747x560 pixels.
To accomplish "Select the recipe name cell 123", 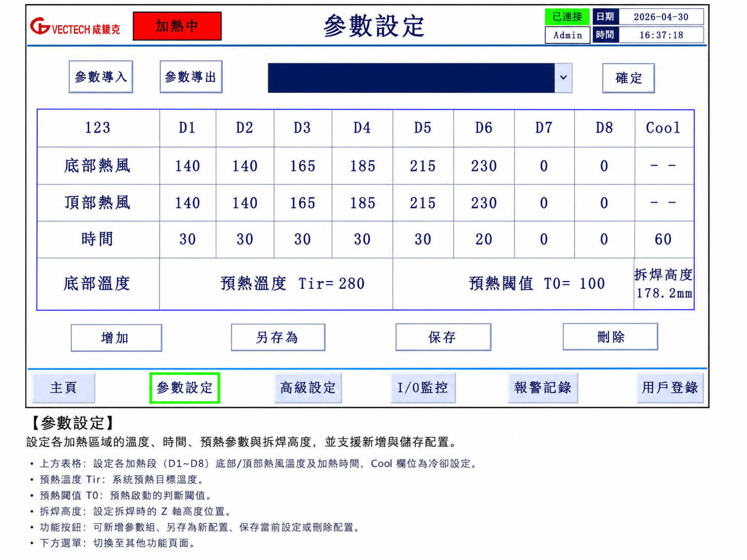I will click(98, 128).
